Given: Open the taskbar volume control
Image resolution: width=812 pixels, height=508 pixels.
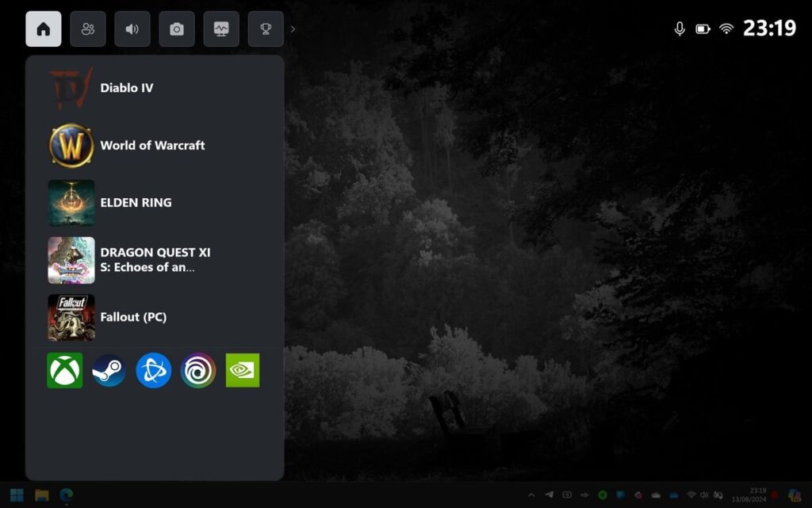Looking at the screenshot, I should pos(704,495).
